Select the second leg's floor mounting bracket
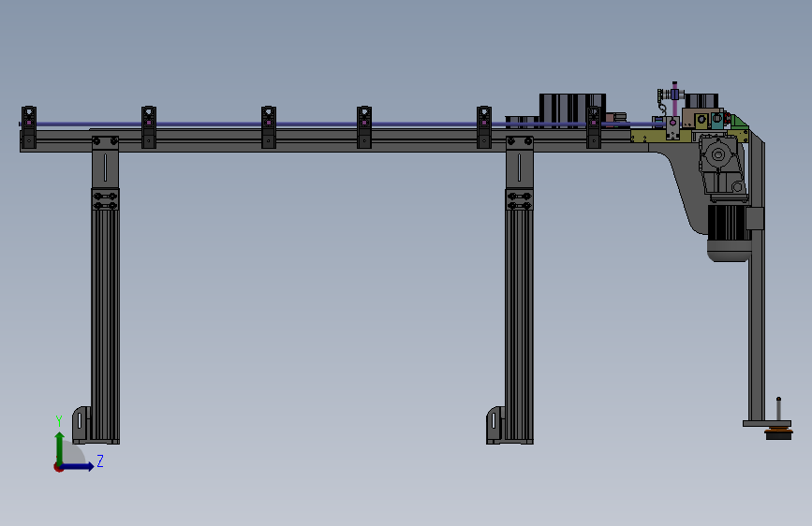 (x=495, y=425)
